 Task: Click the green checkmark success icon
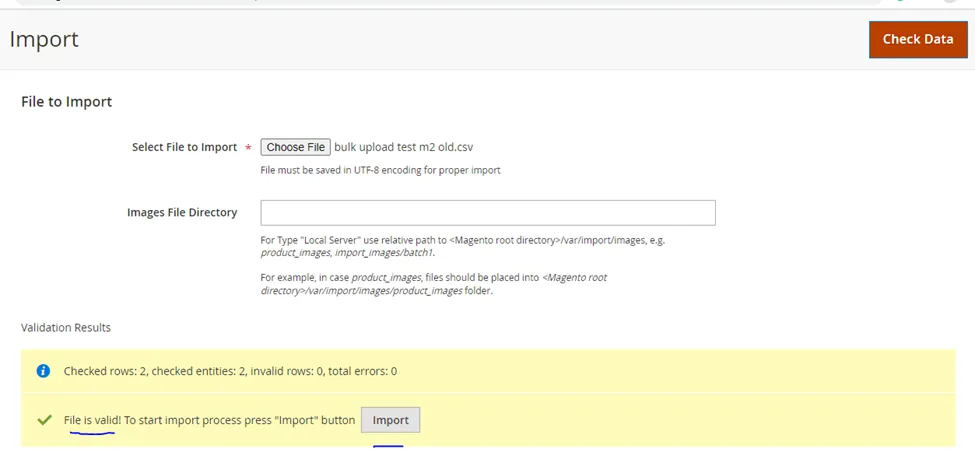(44, 420)
